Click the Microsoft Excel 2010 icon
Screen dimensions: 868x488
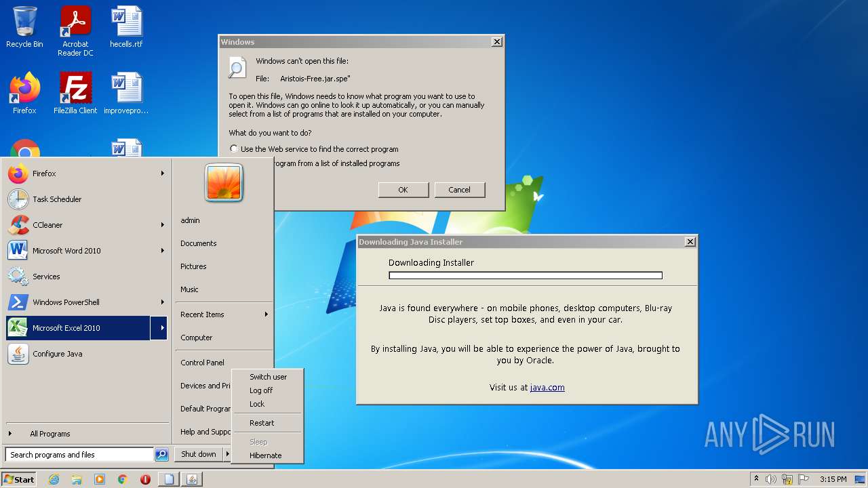coord(18,328)
